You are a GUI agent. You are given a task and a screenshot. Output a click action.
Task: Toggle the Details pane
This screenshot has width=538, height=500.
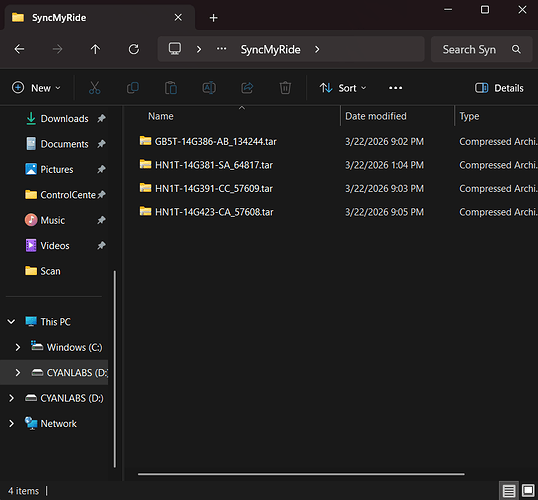tap(499, 88)
